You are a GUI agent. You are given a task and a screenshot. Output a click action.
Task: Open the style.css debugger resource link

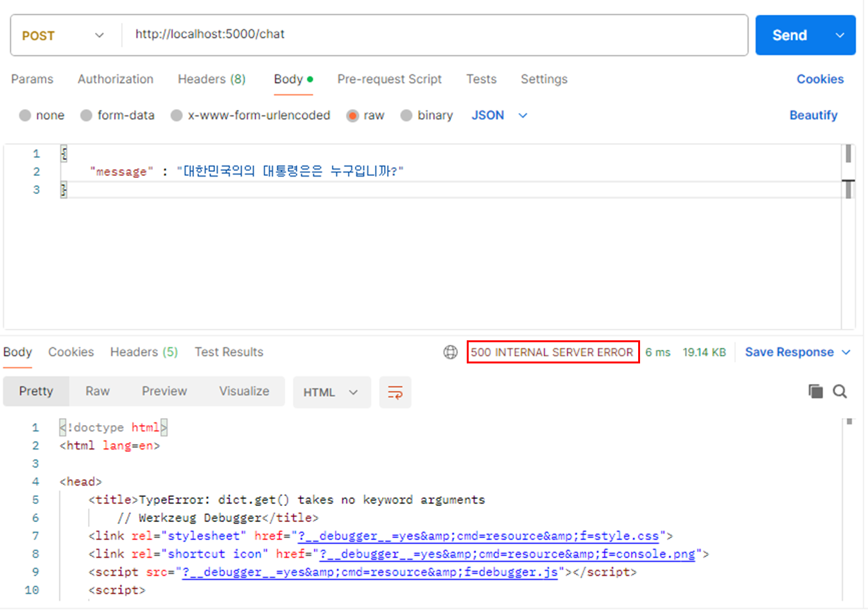click(x=479, y=536)
